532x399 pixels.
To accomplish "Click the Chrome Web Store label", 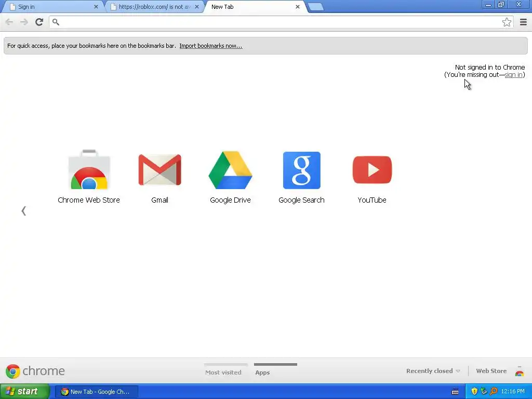I will click(x=89, y=200).
